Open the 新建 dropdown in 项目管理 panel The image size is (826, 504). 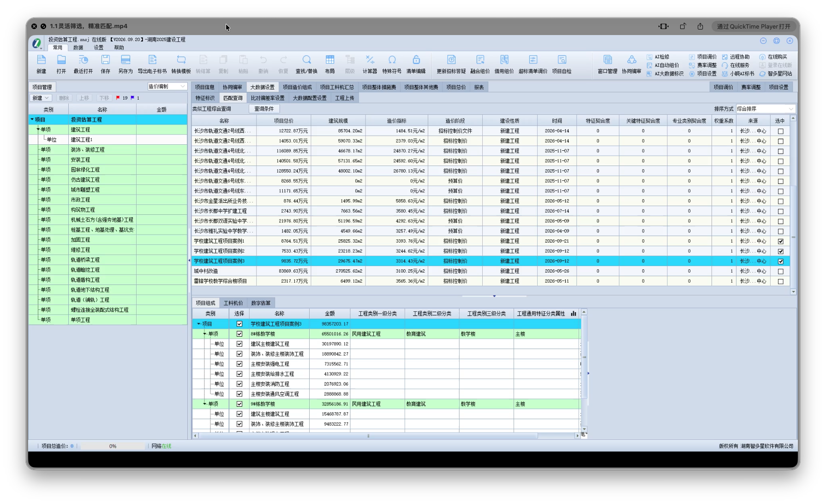tap(41, 98)
